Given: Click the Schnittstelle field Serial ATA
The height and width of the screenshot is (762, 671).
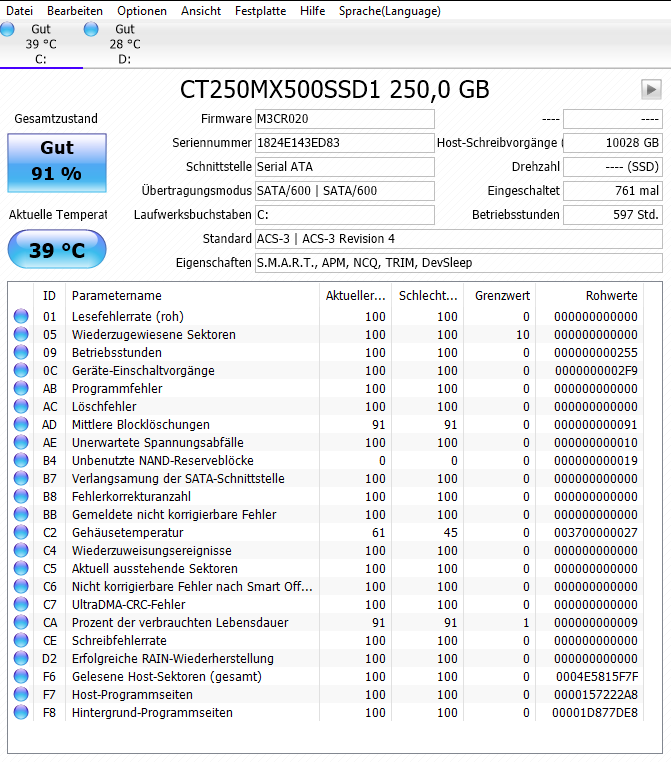Looking at the screenshot, I should click(344, 167).
